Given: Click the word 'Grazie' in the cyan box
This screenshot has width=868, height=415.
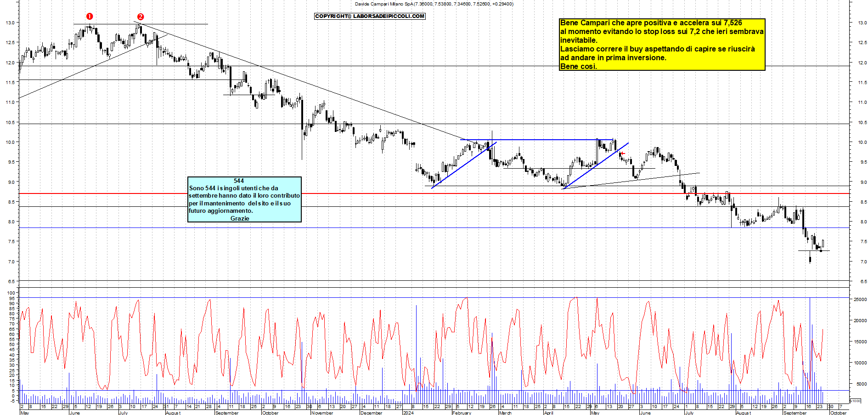Looking at the screenshot, I should coord(240,218).
